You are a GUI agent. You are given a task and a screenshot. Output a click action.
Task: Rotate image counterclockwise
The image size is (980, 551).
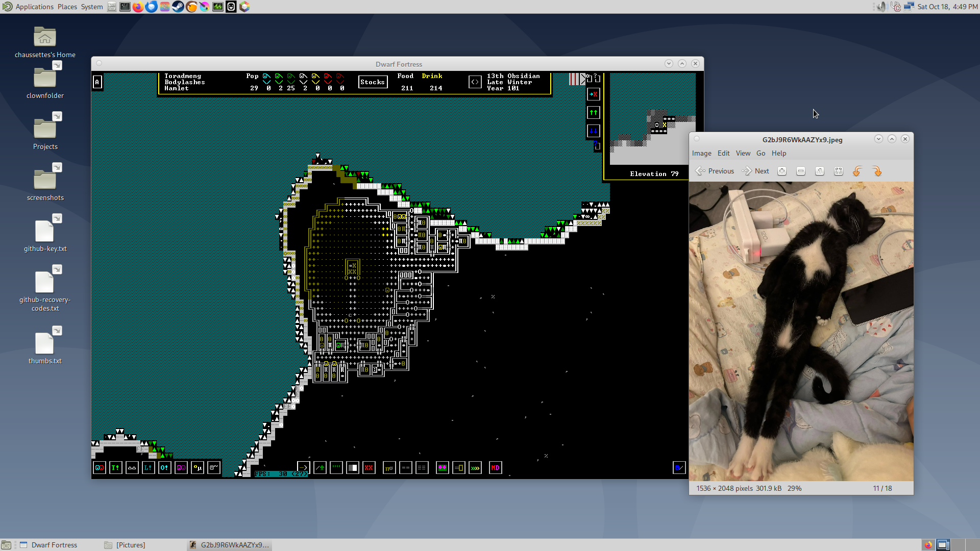coord(857,171)
